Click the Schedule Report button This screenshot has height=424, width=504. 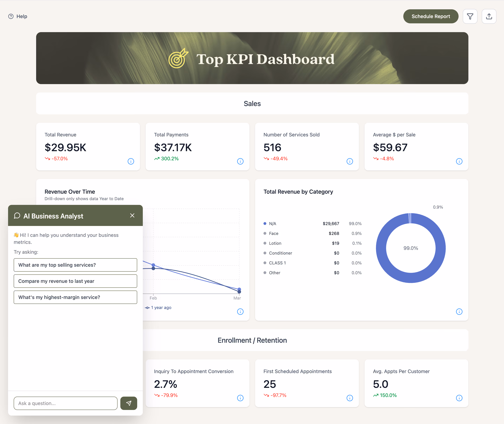pos(430,16)
